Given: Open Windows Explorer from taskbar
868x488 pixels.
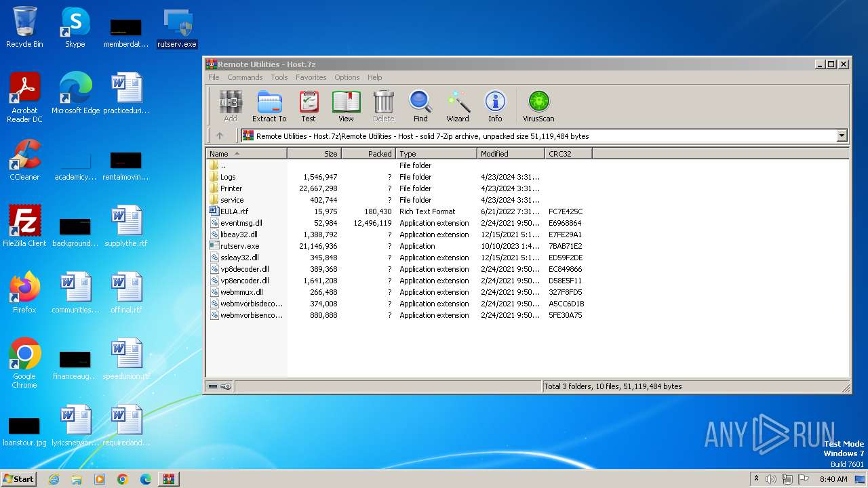Looking at the screenshot, I should 77,479.
